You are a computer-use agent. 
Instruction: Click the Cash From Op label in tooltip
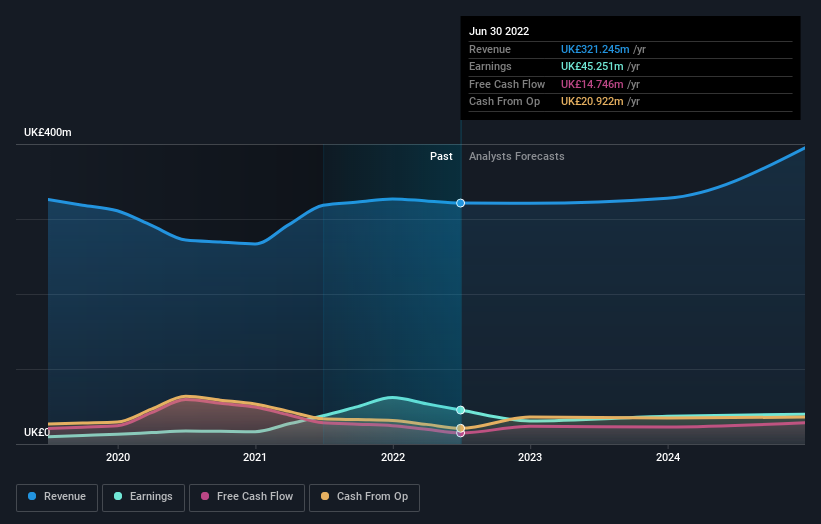[x=504, y=102]
